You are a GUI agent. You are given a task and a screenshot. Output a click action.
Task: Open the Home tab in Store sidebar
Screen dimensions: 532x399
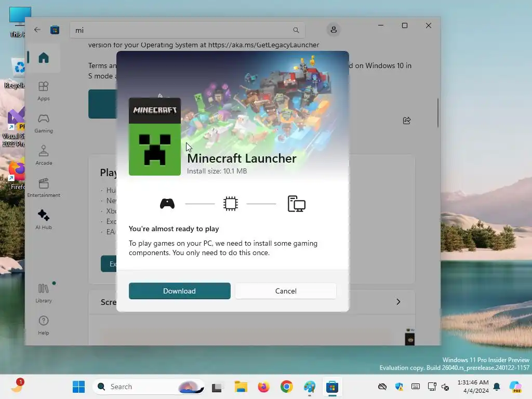(x=44, y=58)
